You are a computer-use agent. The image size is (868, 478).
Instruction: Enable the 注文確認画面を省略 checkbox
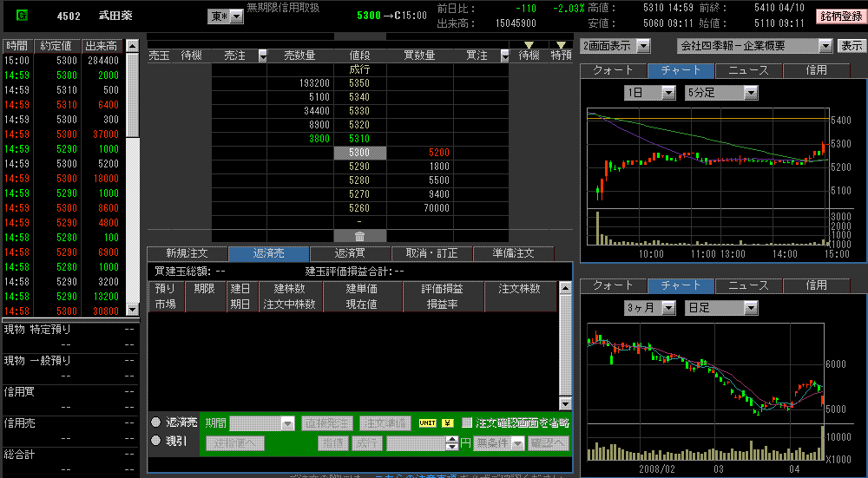coord(467,423)
